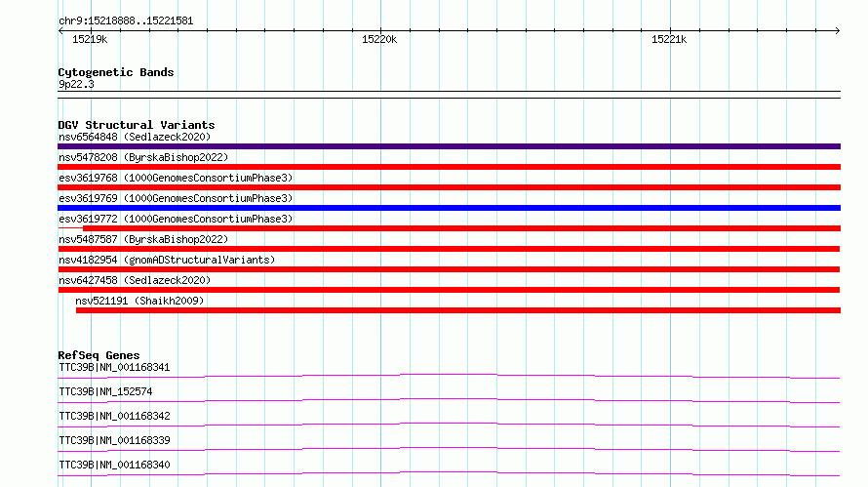Open variant label nsv5487587 (ByrskaBishop2022)
The width and height of the screenshot is (868, 487).
point(143,239)
